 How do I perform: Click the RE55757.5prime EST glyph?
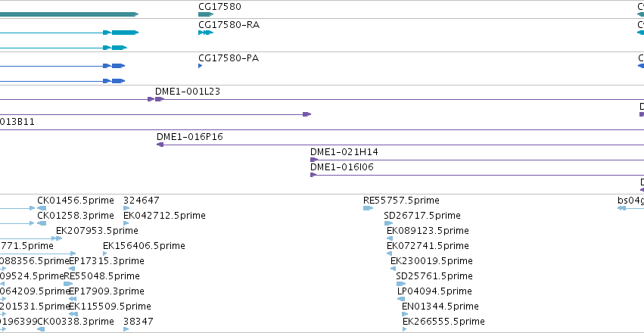tap(368, 208)
